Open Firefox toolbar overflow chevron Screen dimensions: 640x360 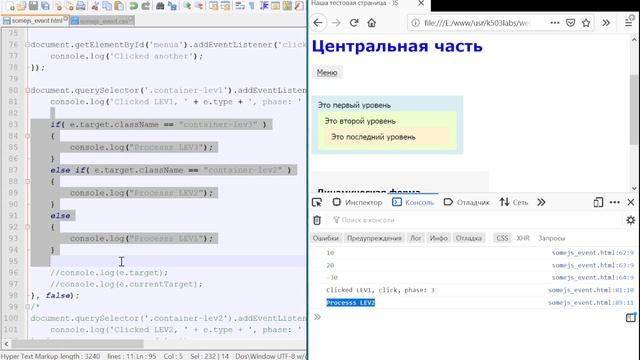606,23
